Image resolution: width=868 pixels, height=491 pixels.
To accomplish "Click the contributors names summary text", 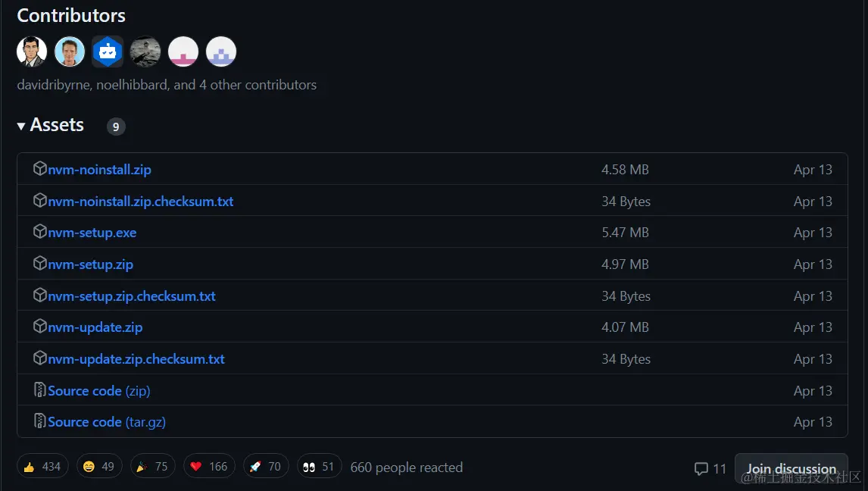I will point(167,85).
